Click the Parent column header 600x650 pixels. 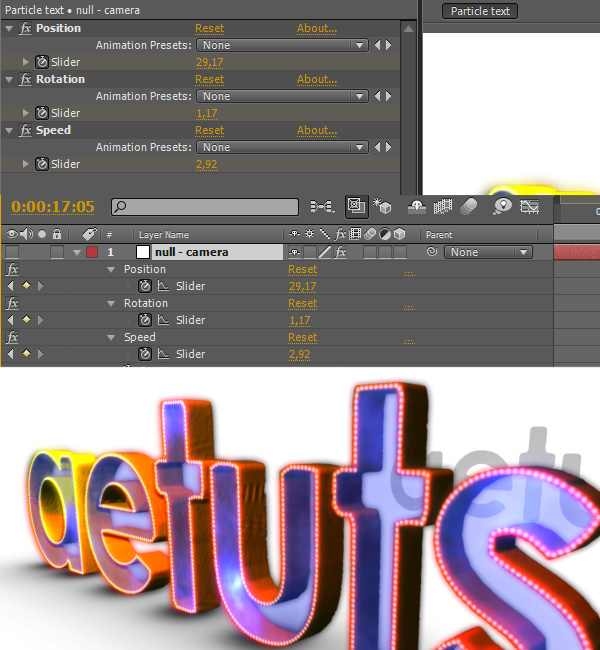pos(439,235)
